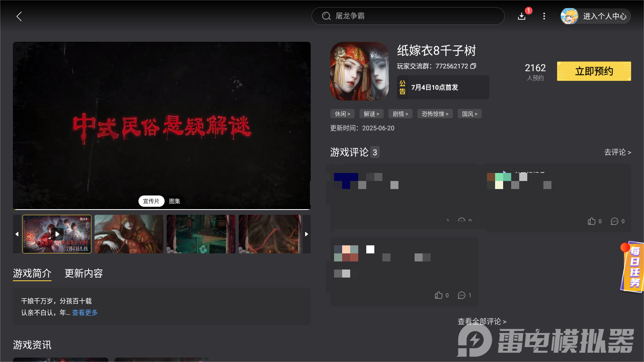644x362 pixels.
Task: Click the 屠龙争霸 search field
Action: (x=408, y=16)
